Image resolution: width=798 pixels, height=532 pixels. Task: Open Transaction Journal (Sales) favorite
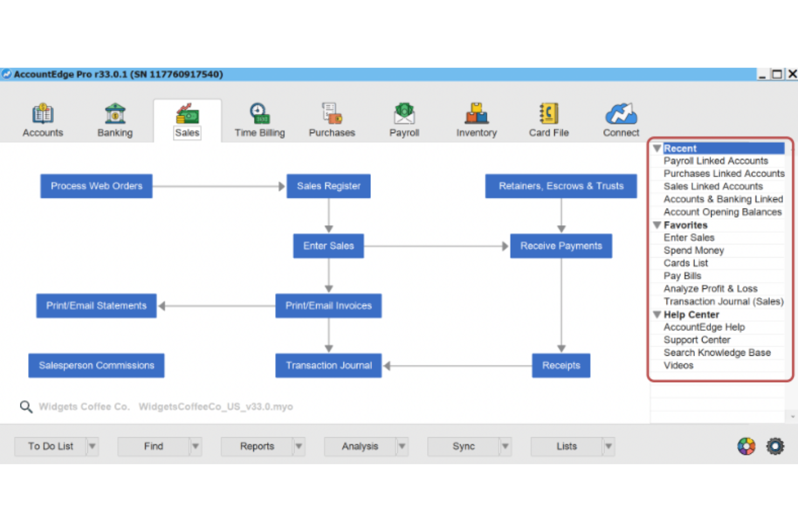[x=724, y=301]
